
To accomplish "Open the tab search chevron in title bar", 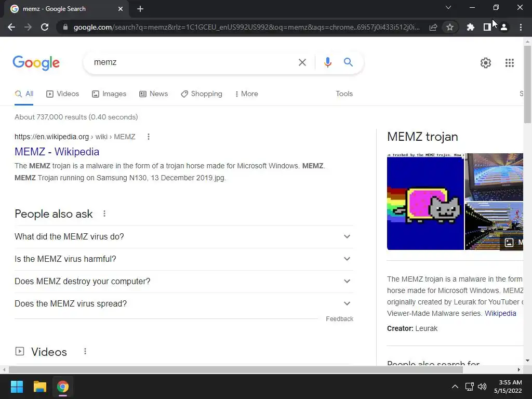I will tap(448, 7).
